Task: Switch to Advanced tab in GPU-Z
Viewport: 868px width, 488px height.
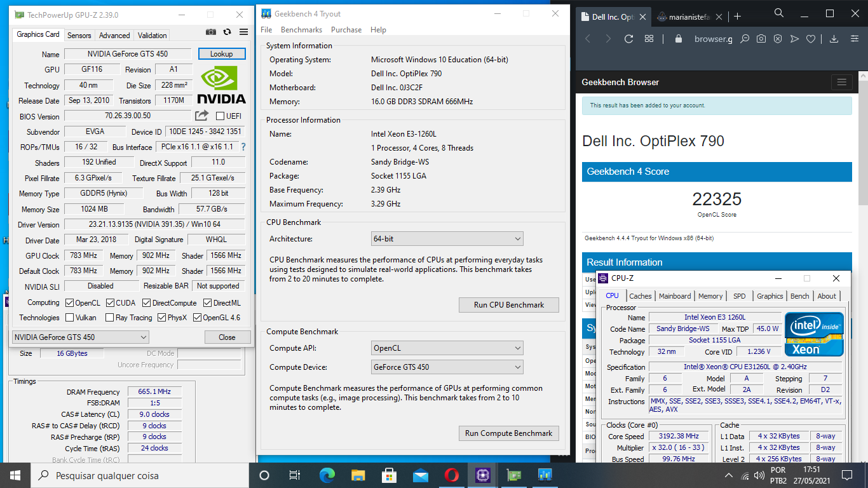Action: tap(114, 36)
